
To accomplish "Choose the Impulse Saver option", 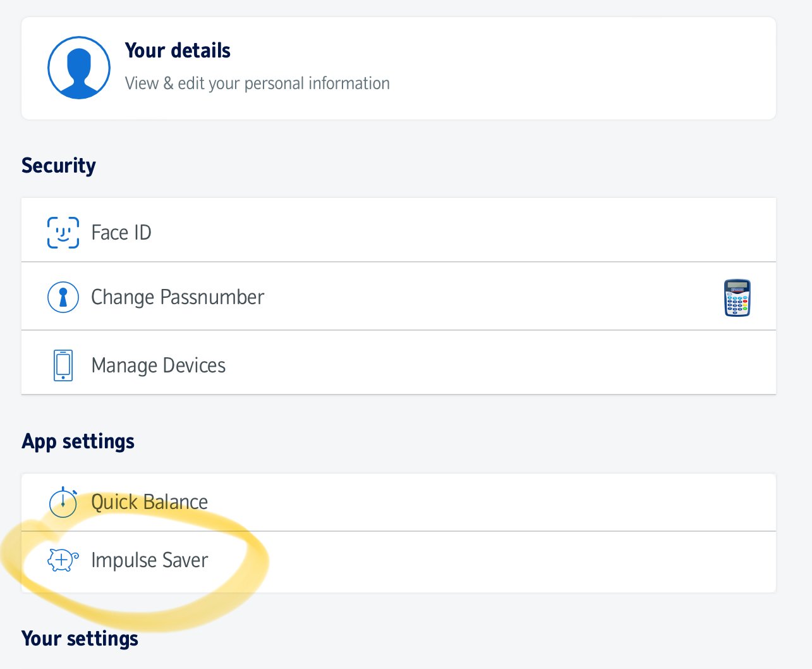I will 149,560.
